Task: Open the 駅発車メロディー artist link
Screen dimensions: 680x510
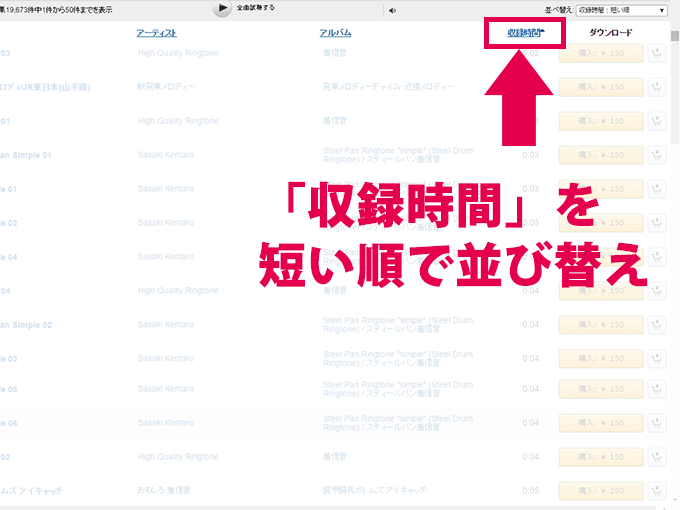Action: click(x=166, y=87)
